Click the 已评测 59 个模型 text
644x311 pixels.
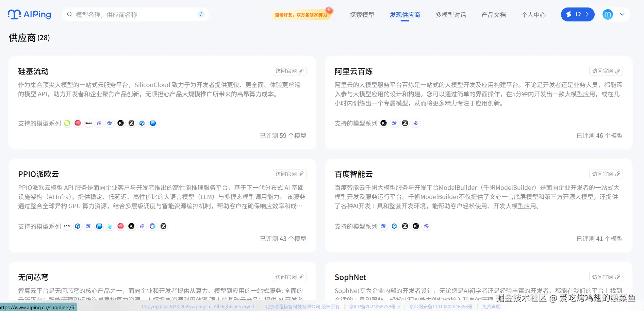[283, 136]
